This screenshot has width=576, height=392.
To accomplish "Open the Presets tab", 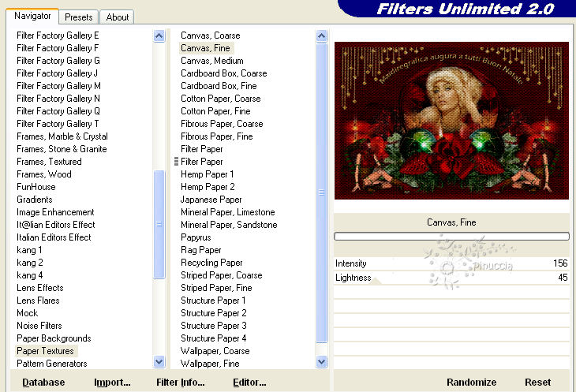I will [x=79, y=17].
